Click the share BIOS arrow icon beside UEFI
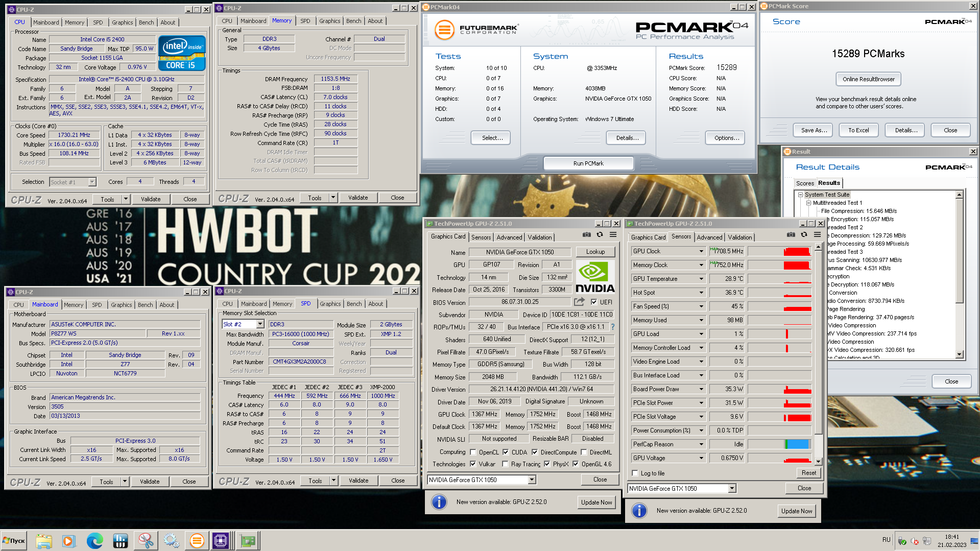The height and width of the screenshot is (551, 980). 579,302
